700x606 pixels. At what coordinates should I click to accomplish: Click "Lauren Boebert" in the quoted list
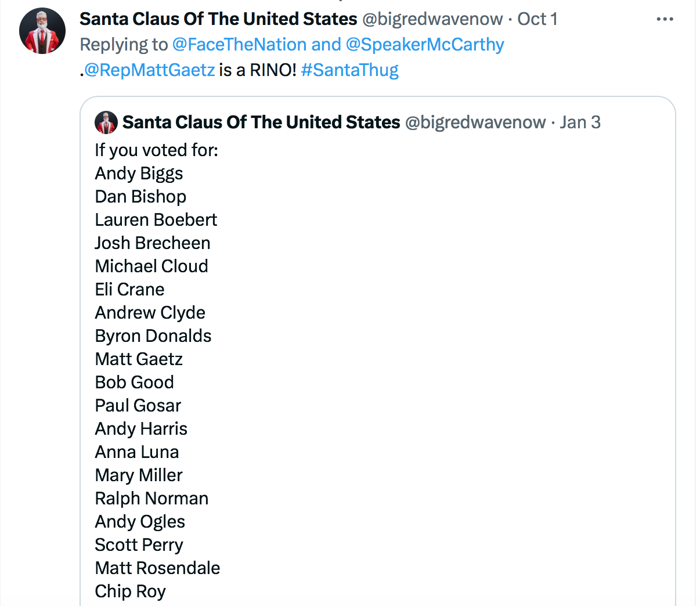[156, 220]
